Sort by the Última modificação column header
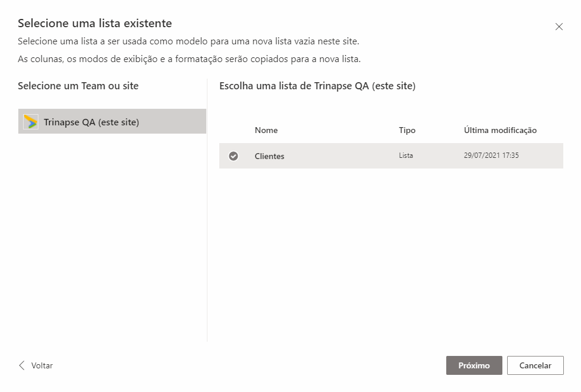This screenshot has height=392, width=581. [x=500, y=130]
